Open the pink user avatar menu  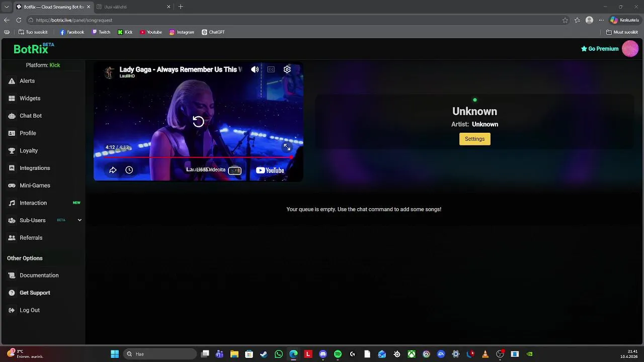point(630,49)
